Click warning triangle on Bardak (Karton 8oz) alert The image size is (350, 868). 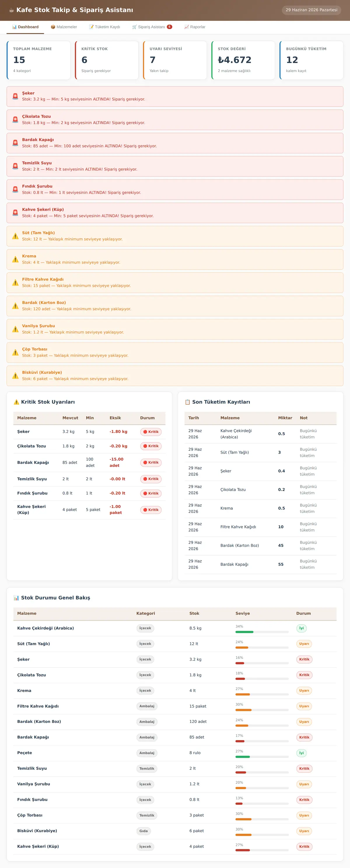[x=15, y=305]
